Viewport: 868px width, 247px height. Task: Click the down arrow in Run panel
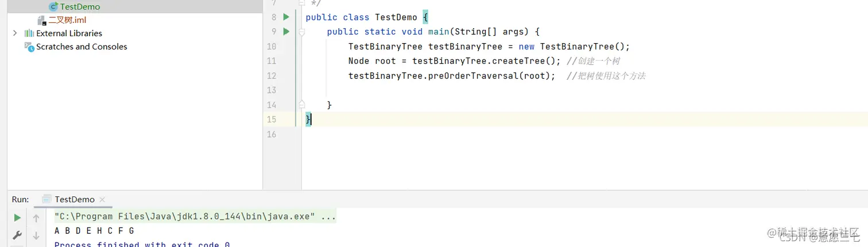coord(36,235)
